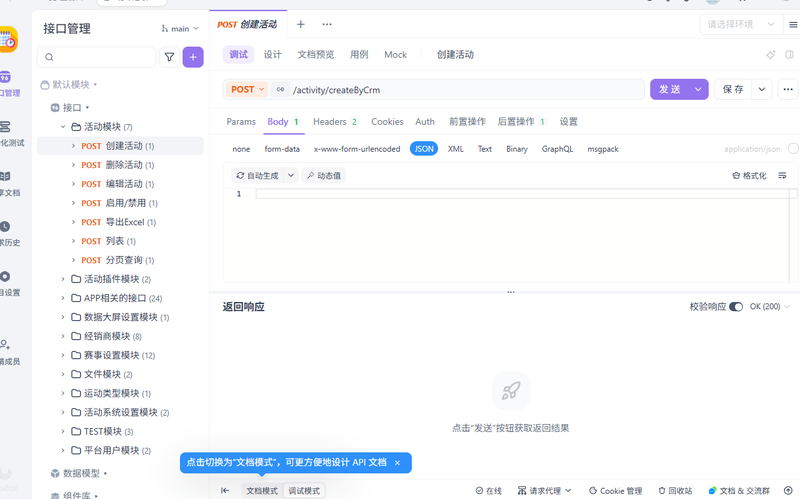Open 文档 & 交流群 link
Viewport: 800px width, 499px height.
point(739,490)
